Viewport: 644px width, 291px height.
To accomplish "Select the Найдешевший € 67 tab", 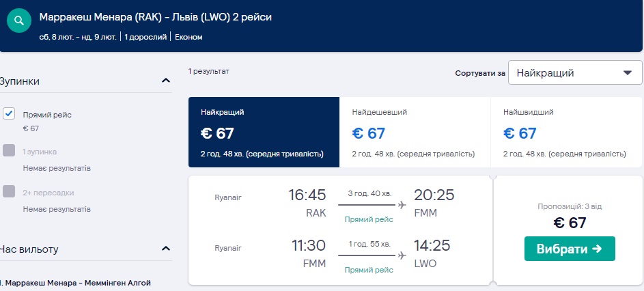I will click(415, 132).
